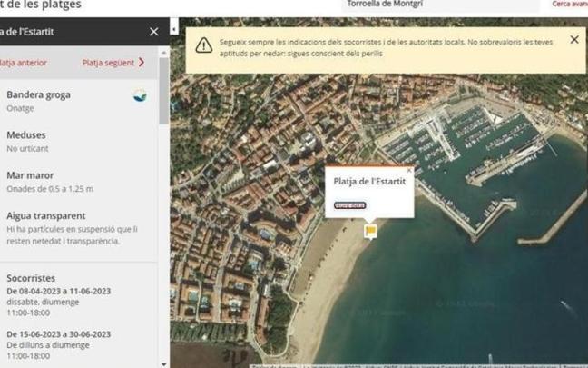Collapse the side panel with the arrow handle
The width and height of the screenshot is (588, 368).
(174, 30)
